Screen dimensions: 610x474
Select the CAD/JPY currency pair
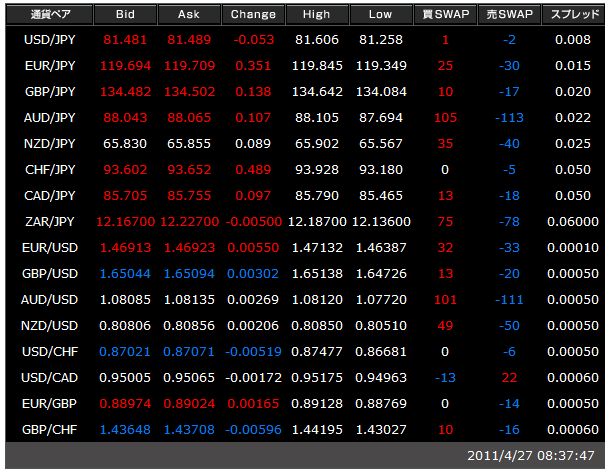click(x=49, y=196)
